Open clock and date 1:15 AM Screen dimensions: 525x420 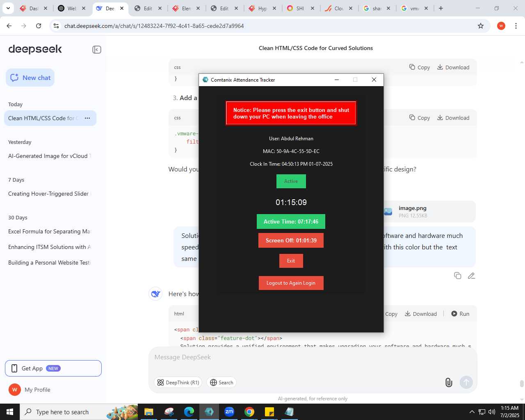(x=510, y=412)
